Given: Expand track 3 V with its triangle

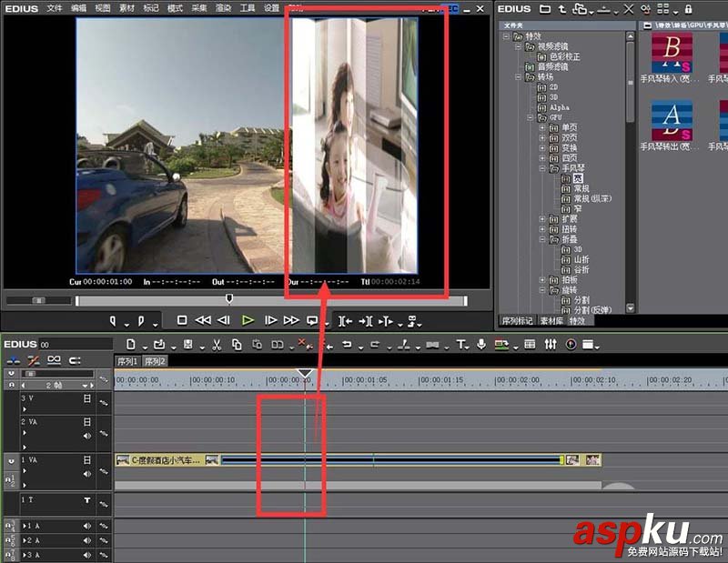Looking at the screenshot, I should 25,409.
